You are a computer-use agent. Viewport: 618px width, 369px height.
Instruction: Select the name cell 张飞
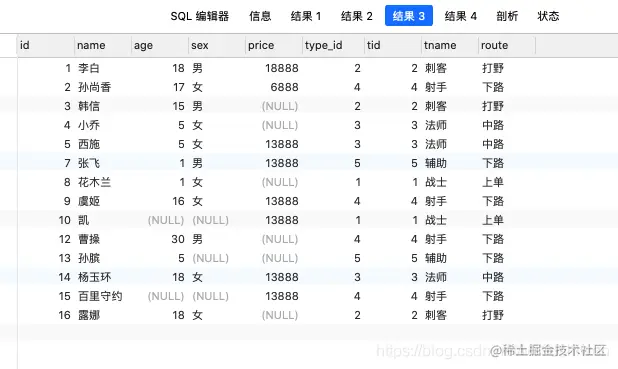pyautogui.click(x=89, y=163)
